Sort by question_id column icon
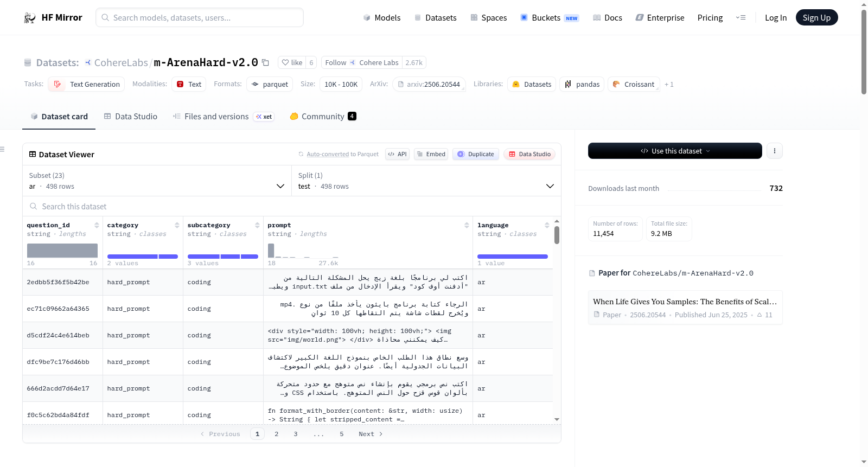 coord(97,225)
